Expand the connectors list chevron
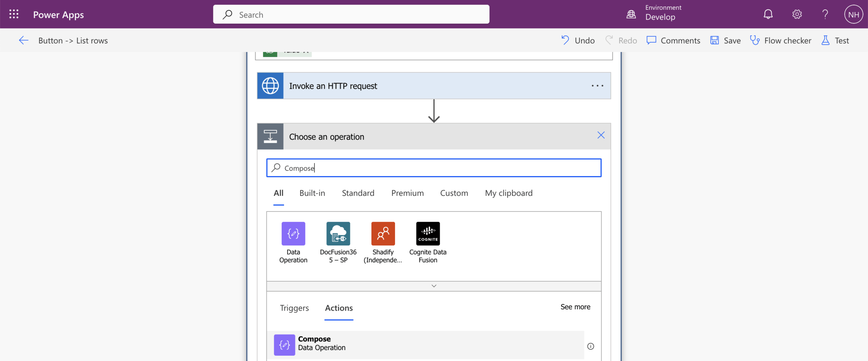Screen dimensions: 868x361 click(434, 286)
